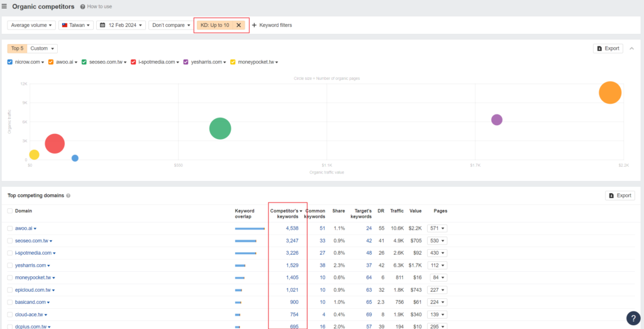Toggle awoo.ai legend checkbox
The image size is (644, 329).
(51, 62)
